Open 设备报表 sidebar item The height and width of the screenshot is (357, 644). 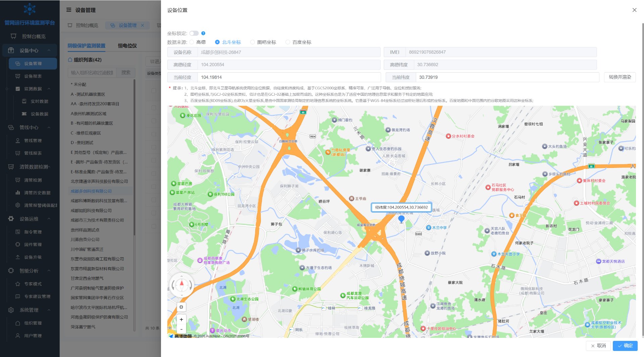pos(33,76)
